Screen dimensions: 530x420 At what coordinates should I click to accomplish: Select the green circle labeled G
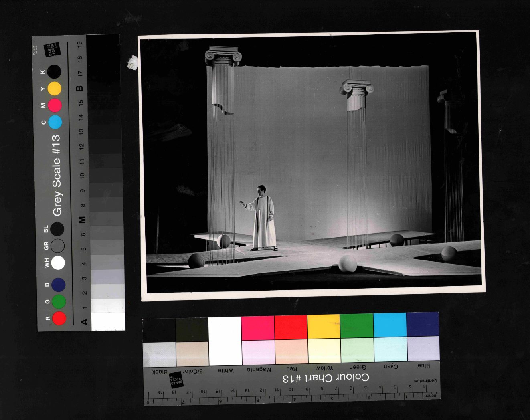point(59,301)
